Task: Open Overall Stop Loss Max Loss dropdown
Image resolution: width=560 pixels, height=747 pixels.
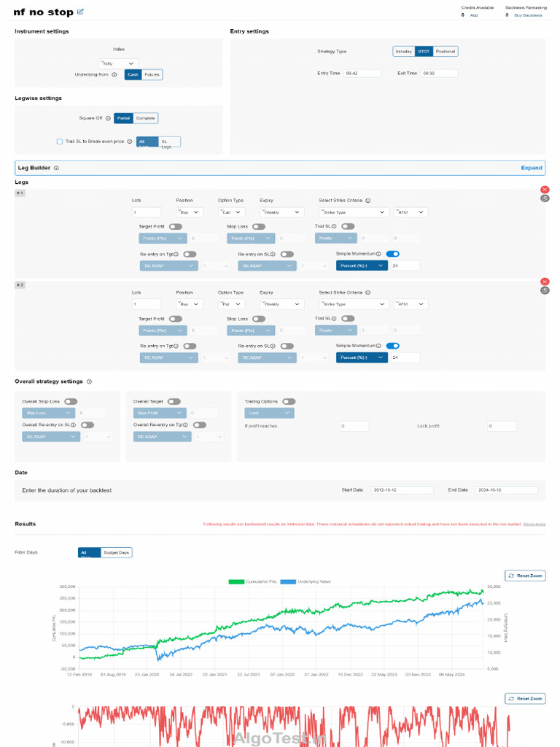Action: [48, 413]
